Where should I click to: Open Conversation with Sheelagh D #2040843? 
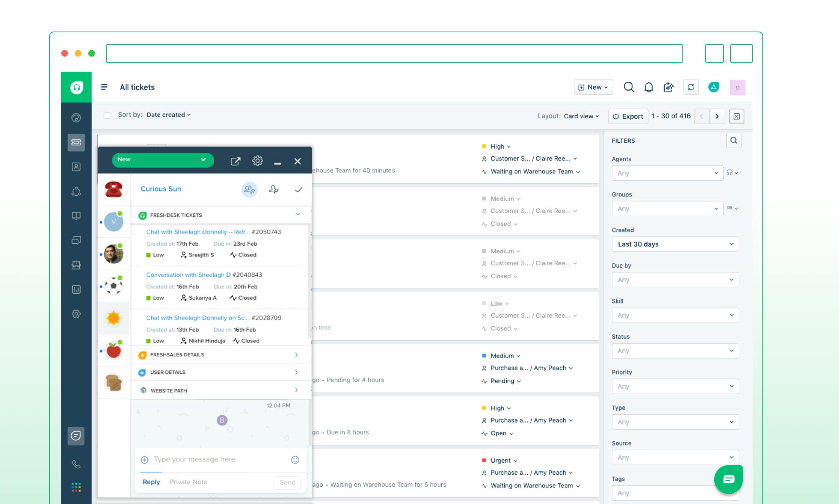click(188, 275)
